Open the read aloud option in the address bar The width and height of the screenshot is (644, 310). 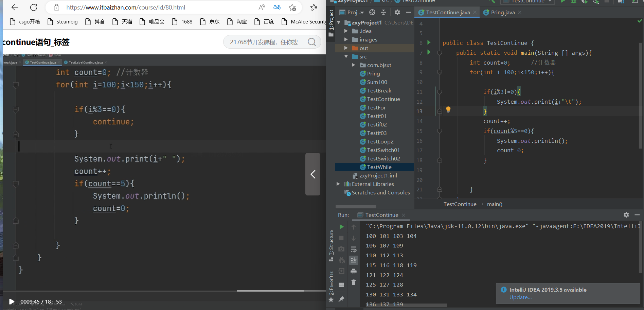click(262, 7)
